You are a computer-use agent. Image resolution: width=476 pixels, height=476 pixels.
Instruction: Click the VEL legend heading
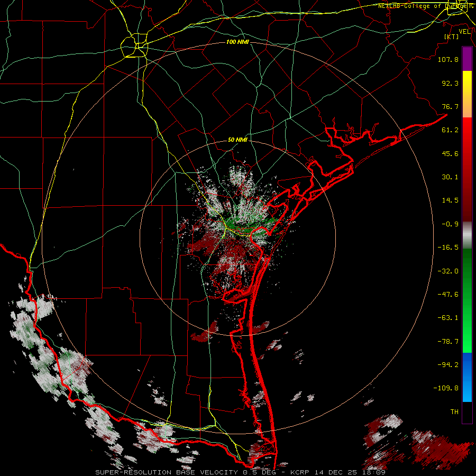465,32
